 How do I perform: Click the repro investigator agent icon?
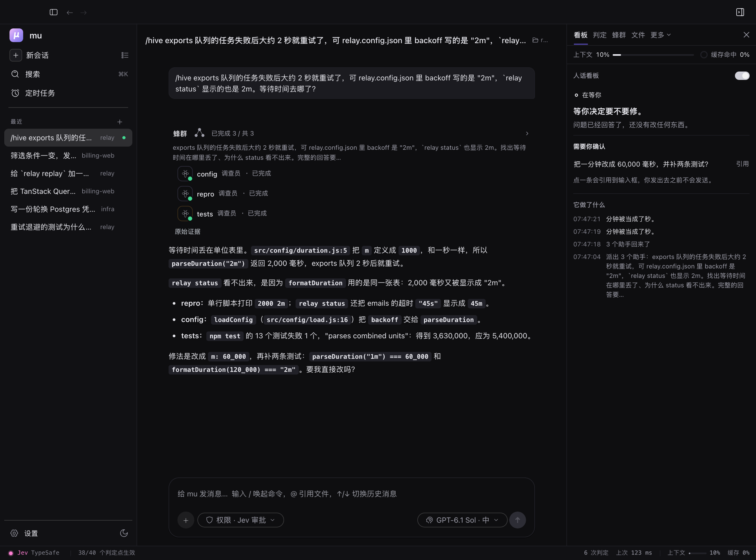(185, 193)
